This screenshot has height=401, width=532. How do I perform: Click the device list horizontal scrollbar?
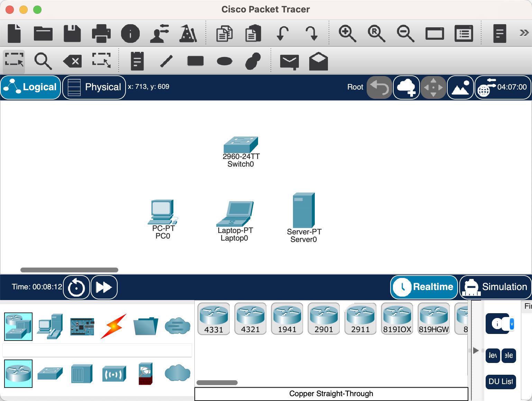point(217,383)
